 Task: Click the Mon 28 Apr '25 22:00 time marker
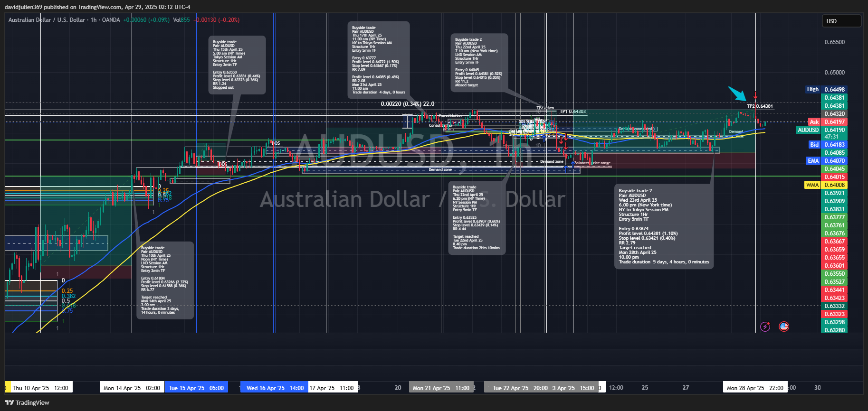(x=755, y=388)
